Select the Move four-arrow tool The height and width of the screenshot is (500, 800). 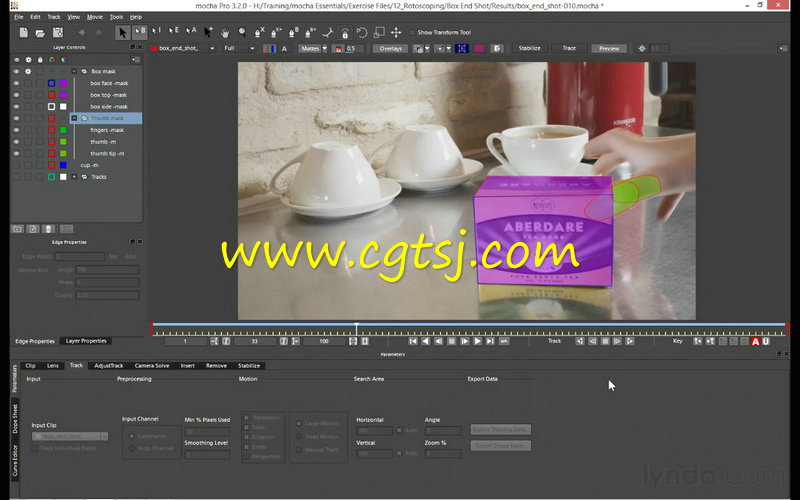[396, 33]
